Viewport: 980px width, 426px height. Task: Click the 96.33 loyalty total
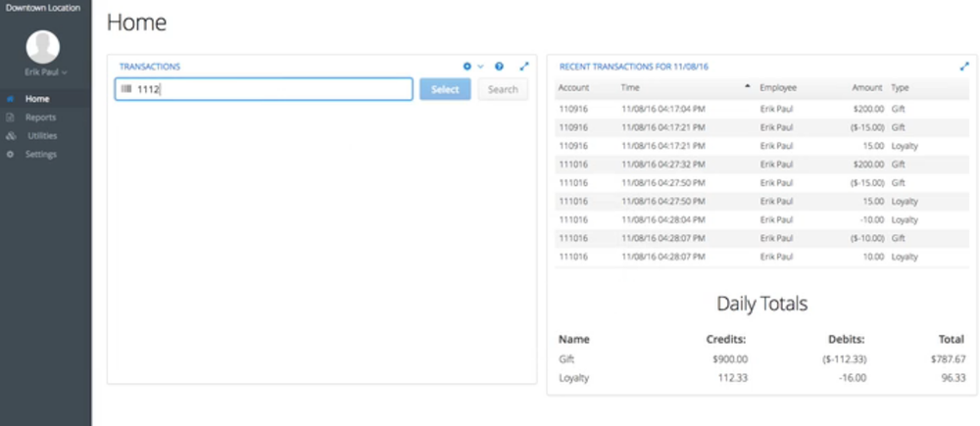point(954,378)
